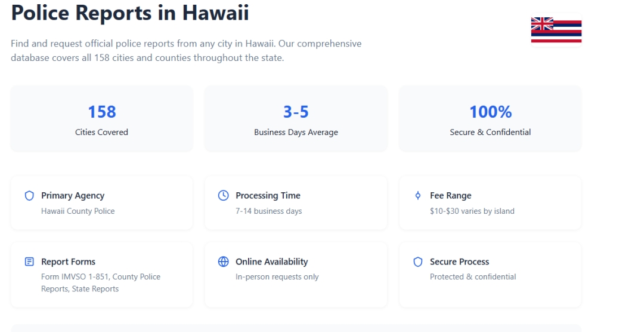Click the In-person requests only text
This screenshot has width=644, height=332.
pos(277,276)
